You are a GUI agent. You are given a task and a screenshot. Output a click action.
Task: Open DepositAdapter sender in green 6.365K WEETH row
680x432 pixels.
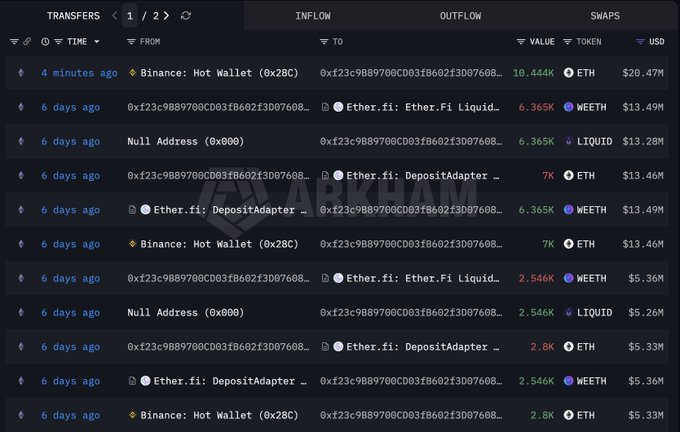(x=230, y=210)
